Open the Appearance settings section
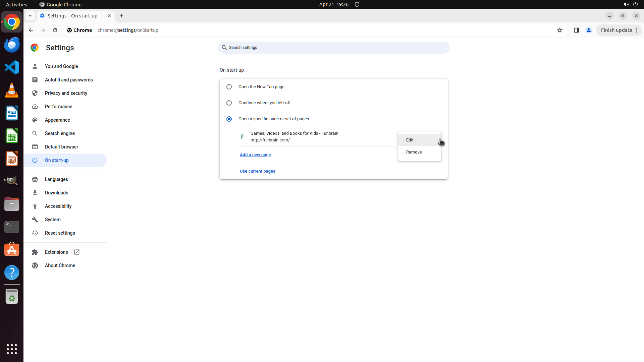Screen dimensions: 644x362 click(57, 120)
